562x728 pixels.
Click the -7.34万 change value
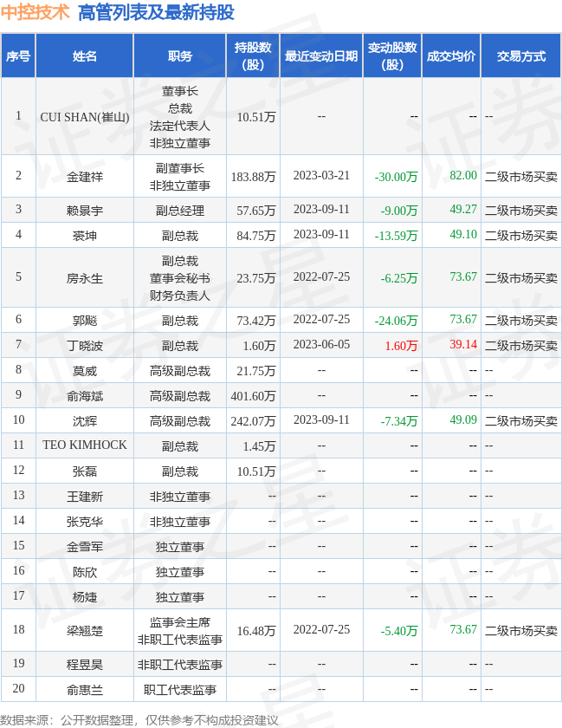pyautogui.click(x=399, y=421)
